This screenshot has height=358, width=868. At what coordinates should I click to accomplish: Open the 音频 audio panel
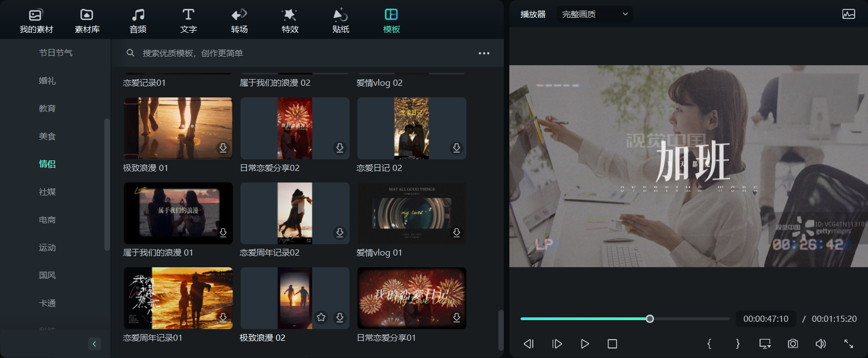138,21
